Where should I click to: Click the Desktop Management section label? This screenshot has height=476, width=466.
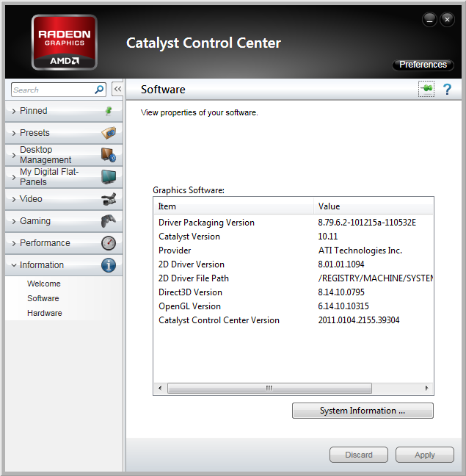(45, 155)
